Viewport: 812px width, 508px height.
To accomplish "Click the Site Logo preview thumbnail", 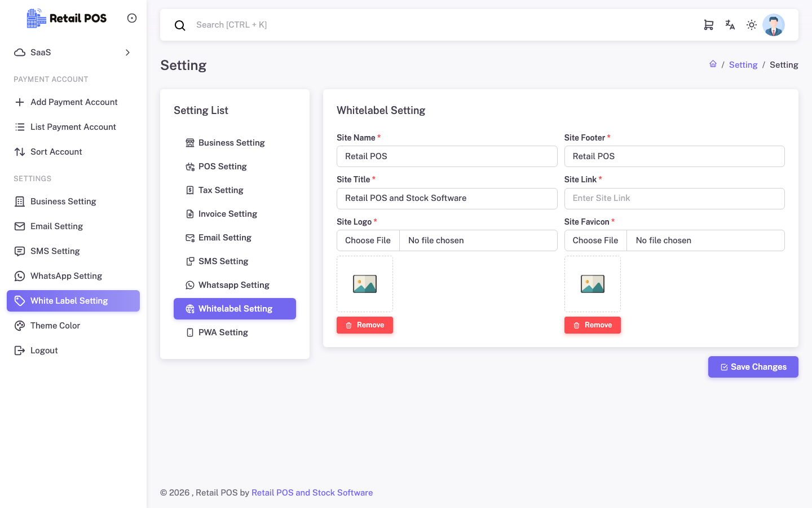I will coord(365,284).
